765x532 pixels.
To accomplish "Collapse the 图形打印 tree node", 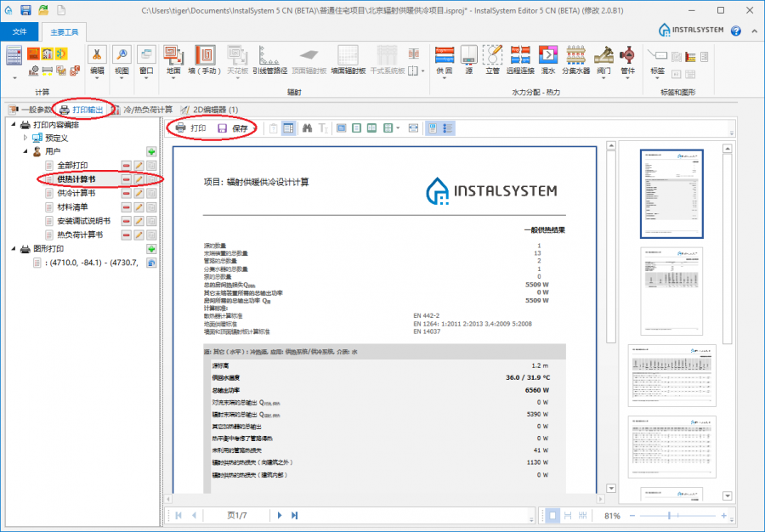I will (12, 249).
